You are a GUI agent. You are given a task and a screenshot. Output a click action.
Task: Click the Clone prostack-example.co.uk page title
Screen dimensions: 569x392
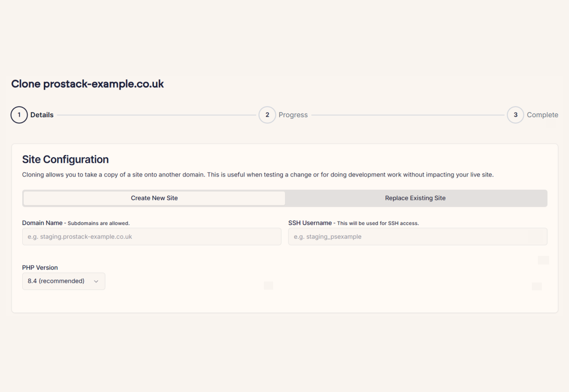(87, 84)
